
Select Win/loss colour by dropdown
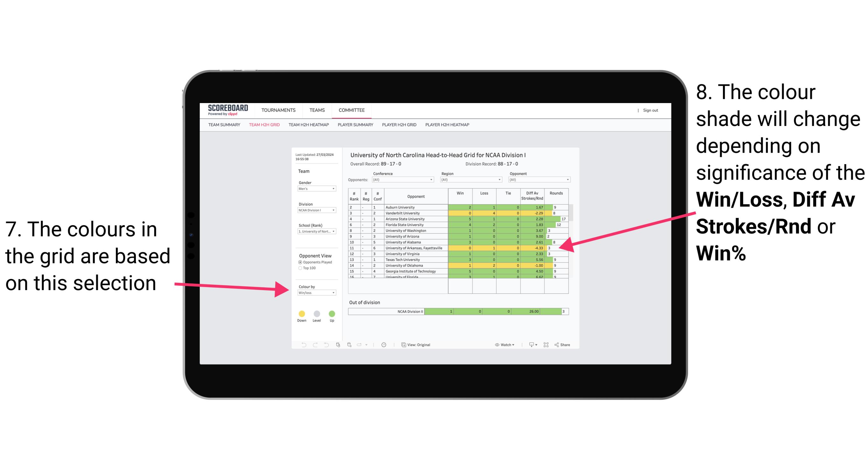[x=315, y=293]
